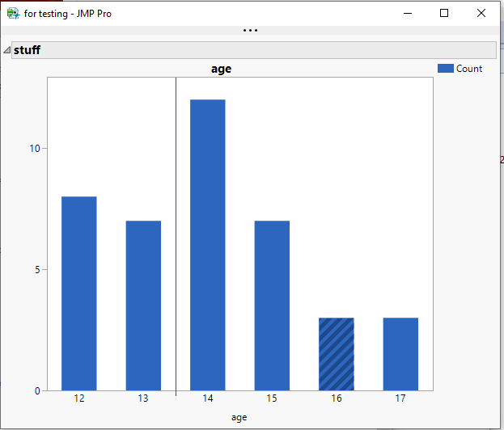Maximize the JMP Pro window
Screen dimensions: 504x430
coord(444,13)
